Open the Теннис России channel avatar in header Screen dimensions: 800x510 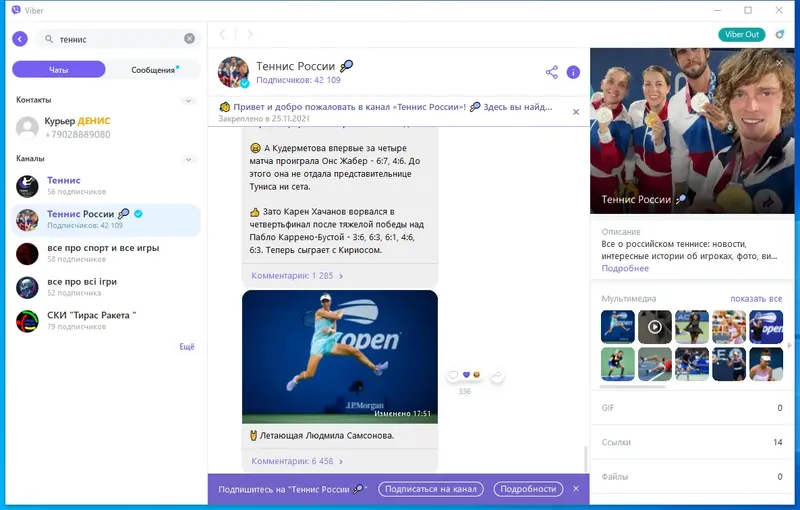[233, 72]
